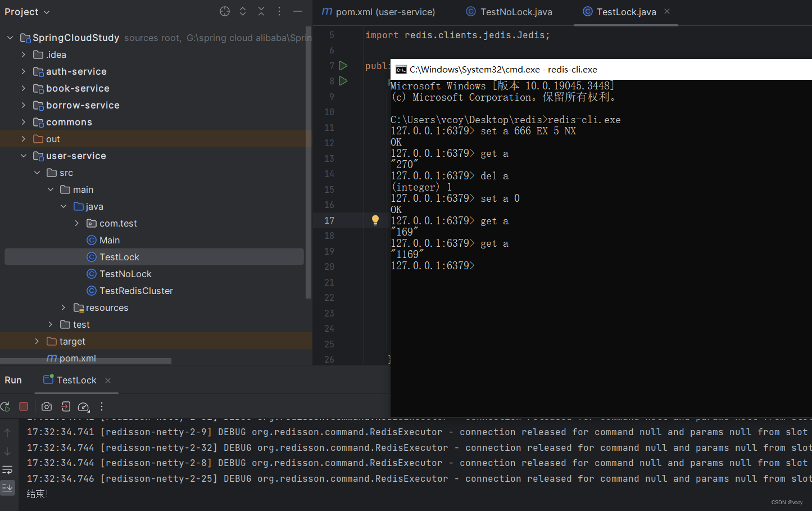Viewport: 812px width, 511px height.
Task: Select the commons folder label
Action: tap(69, 122)
